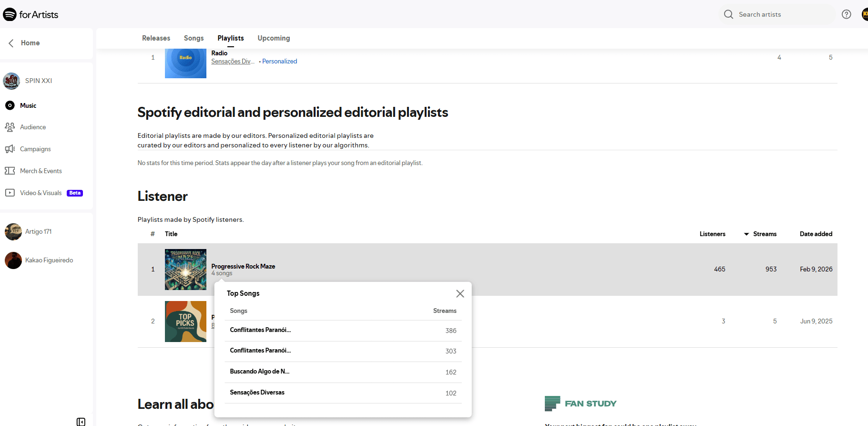Click the Progressive Rock Maze cover thumbnail
Screen dimensions: 868x426
tap(185, 270)
